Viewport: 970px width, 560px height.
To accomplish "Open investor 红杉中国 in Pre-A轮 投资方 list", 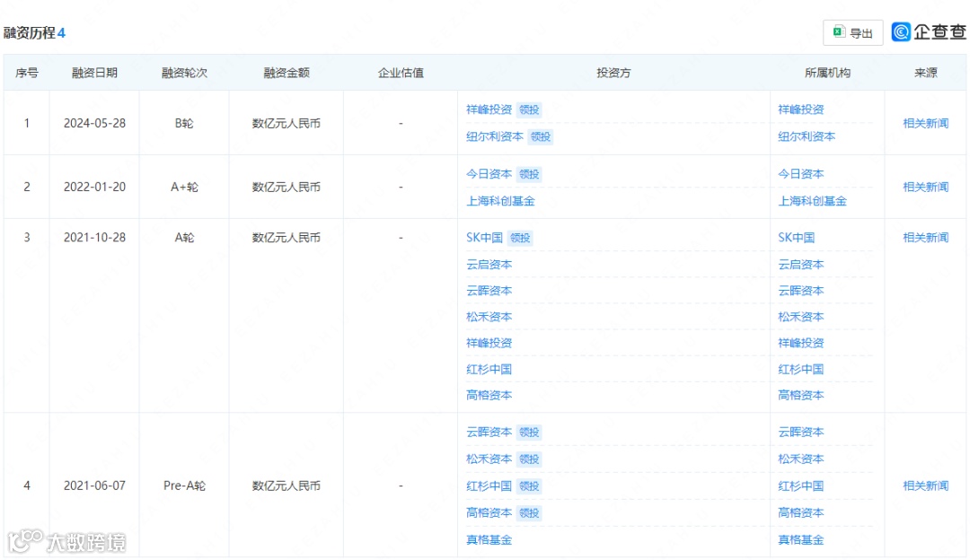I will click(489, 486).
